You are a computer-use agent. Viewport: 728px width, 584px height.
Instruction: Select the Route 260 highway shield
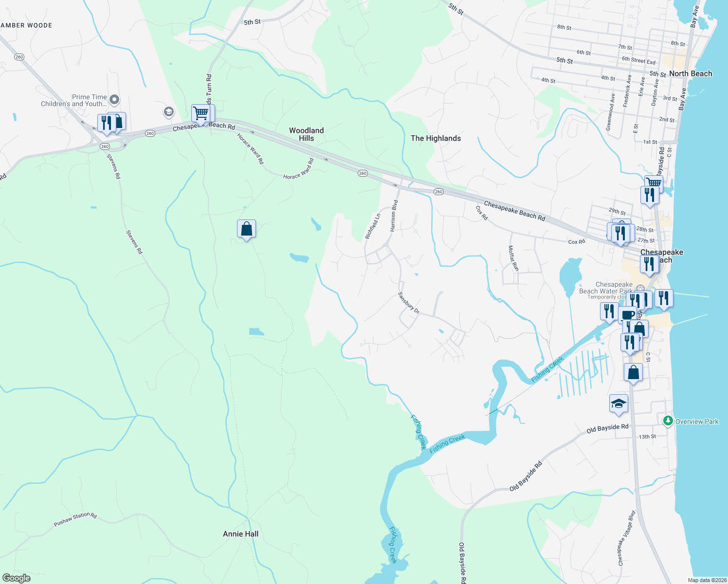coord(363,173)
